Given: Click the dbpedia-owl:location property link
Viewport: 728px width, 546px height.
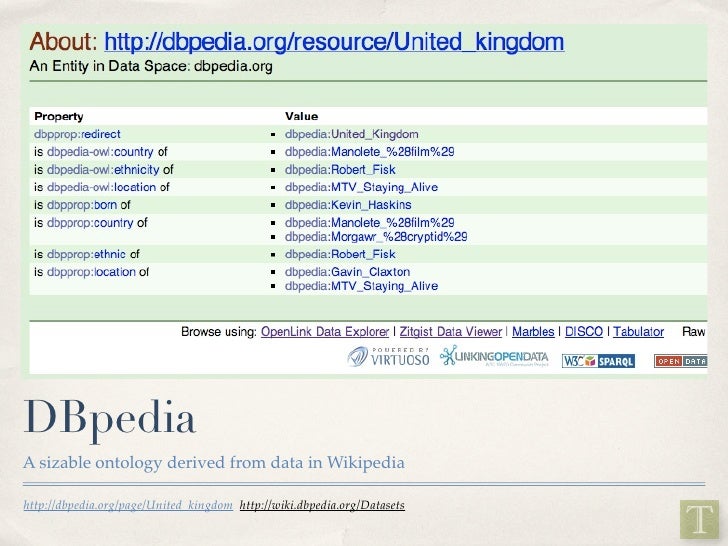Looking at the screenshot, I should click(x=101, y=187).
